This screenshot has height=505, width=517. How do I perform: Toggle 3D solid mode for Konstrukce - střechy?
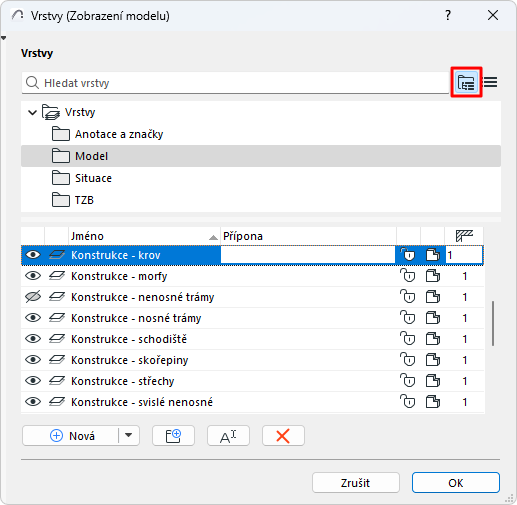pyautogui.click(x=433, y=381)
